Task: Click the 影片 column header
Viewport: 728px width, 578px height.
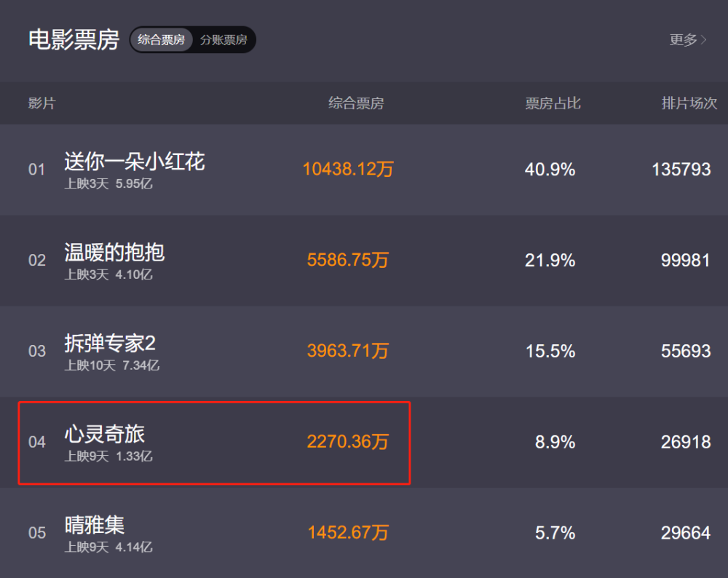Action: coord(41,103)
